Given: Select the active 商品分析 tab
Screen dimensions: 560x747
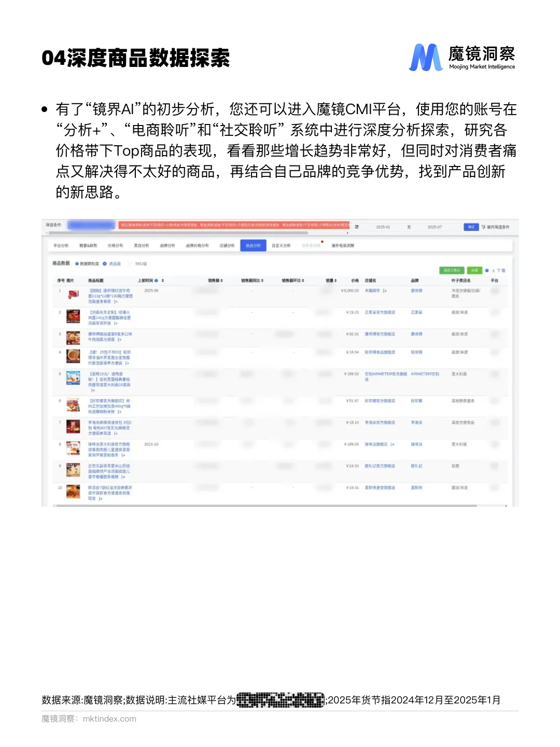Looking at the screenshot, I should [253, 245].
